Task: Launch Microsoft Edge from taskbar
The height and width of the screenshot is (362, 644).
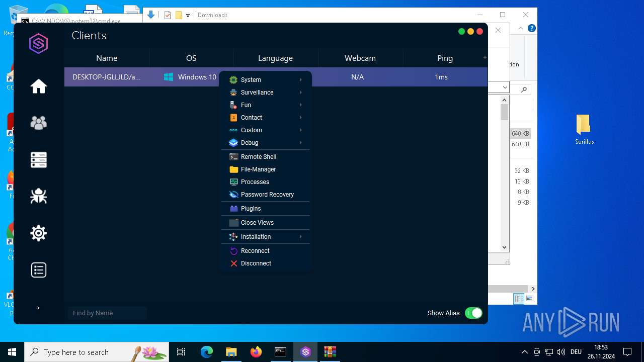Action: (207, 352)
